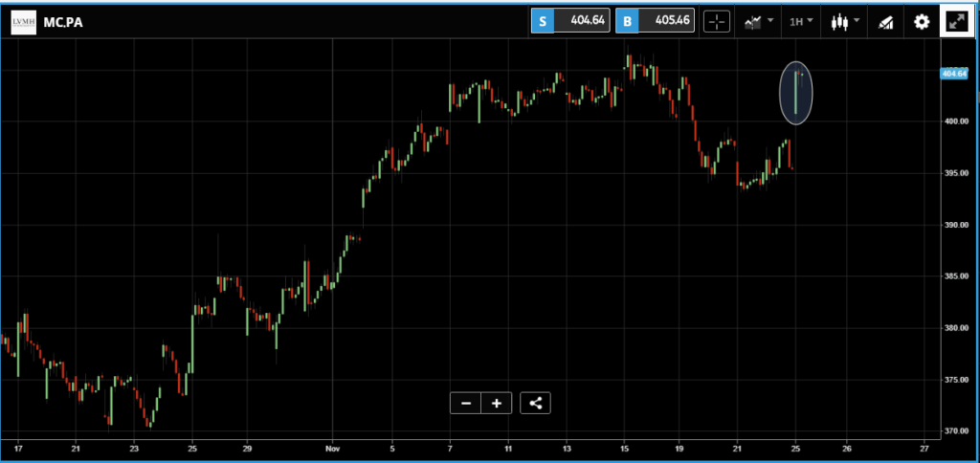Image resolution: width=980 pixels, height=463 pixels.
Task: Click the 21 date label left of 23
Action: tap(76, 448)
